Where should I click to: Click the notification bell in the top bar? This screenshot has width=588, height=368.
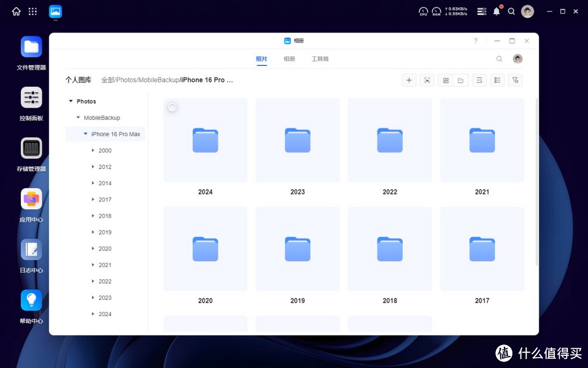point(496,11)
